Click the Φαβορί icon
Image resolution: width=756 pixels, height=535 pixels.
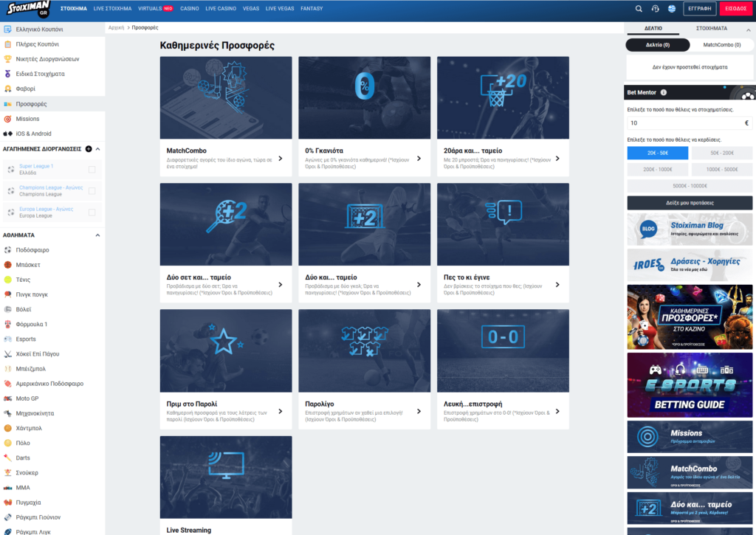pos(7,89)
